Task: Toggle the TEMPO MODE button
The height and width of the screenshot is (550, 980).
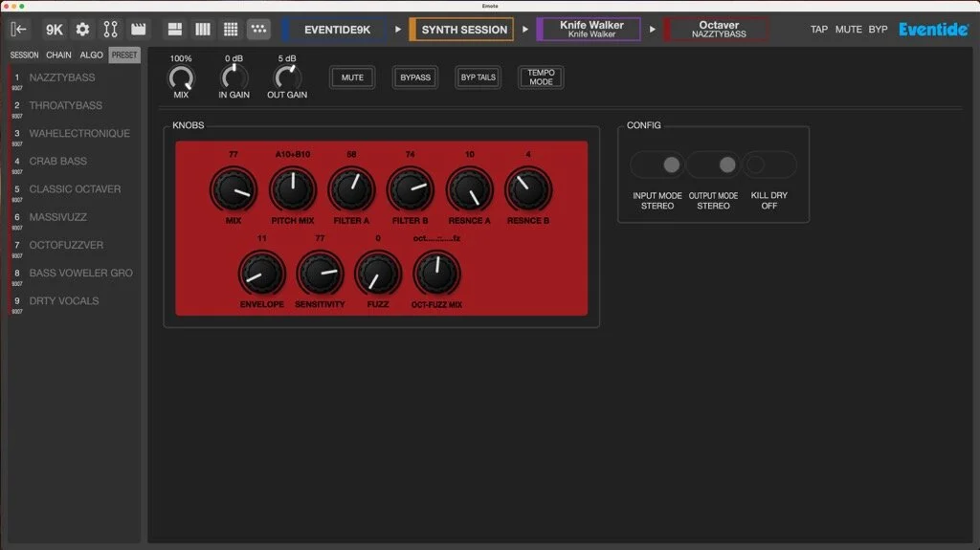Action: click(x=542, y=77)
